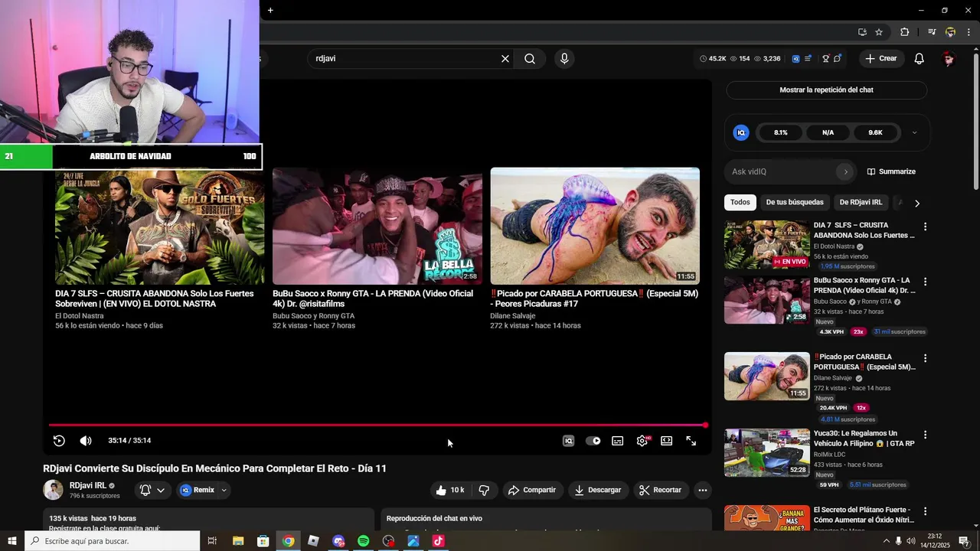980x551 pixels.
Task: Click the Descargar download button
Action: 597,490
